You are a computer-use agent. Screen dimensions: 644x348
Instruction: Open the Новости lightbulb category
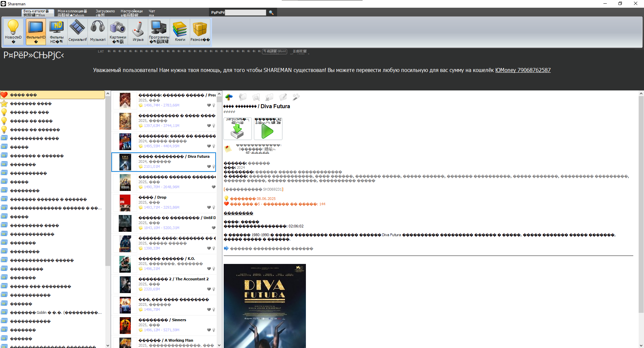tap(13, 31)
